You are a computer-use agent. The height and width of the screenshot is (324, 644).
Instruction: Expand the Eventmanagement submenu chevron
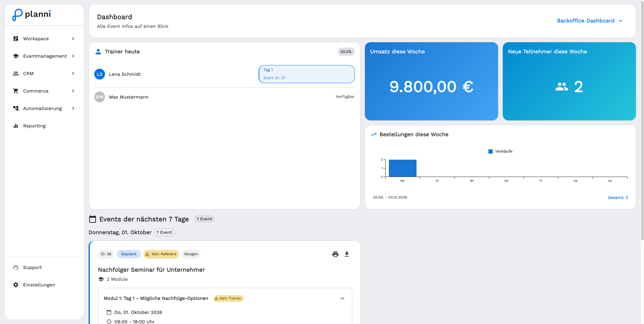pyautogui.click(x=73, y=56)
